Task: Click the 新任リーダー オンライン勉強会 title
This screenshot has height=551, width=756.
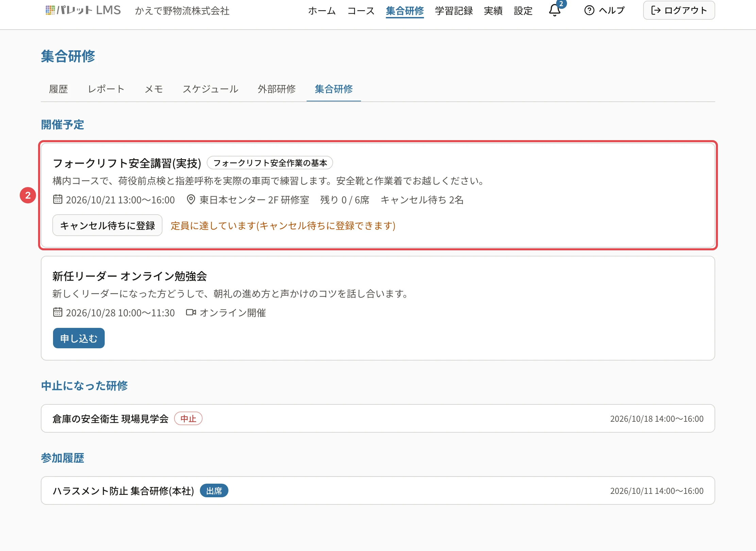Action: click(x=130, y=276)
